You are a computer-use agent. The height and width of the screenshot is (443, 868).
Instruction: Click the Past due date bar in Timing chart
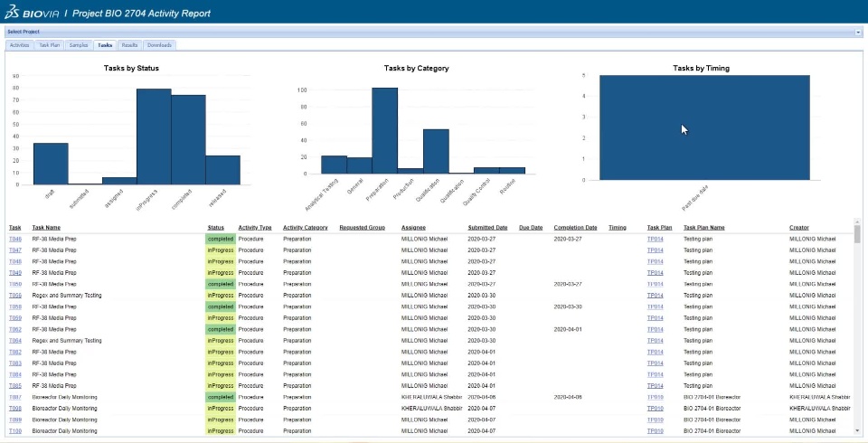[x=704, y=127]
